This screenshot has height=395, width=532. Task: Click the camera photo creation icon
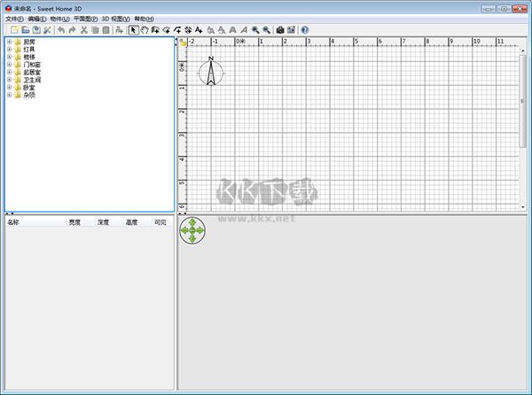(x=279, y=29)
